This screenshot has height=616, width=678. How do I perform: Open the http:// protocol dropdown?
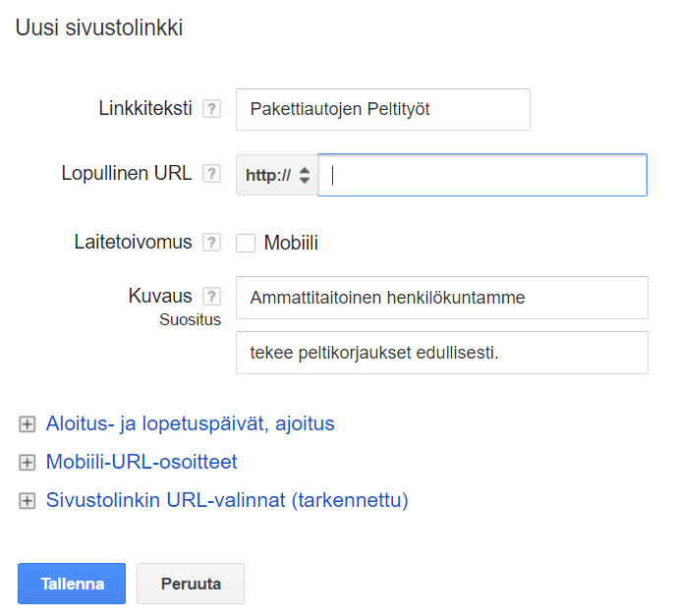277,175
